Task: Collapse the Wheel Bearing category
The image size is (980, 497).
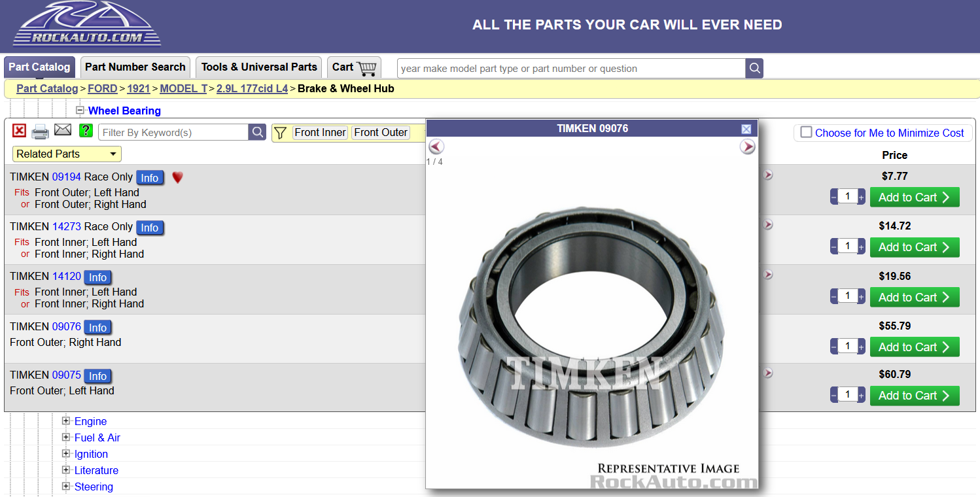Action: 80,111
